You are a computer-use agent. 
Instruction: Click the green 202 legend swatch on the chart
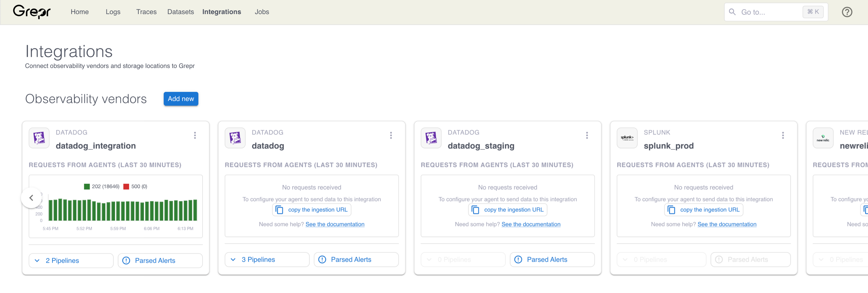87,186
